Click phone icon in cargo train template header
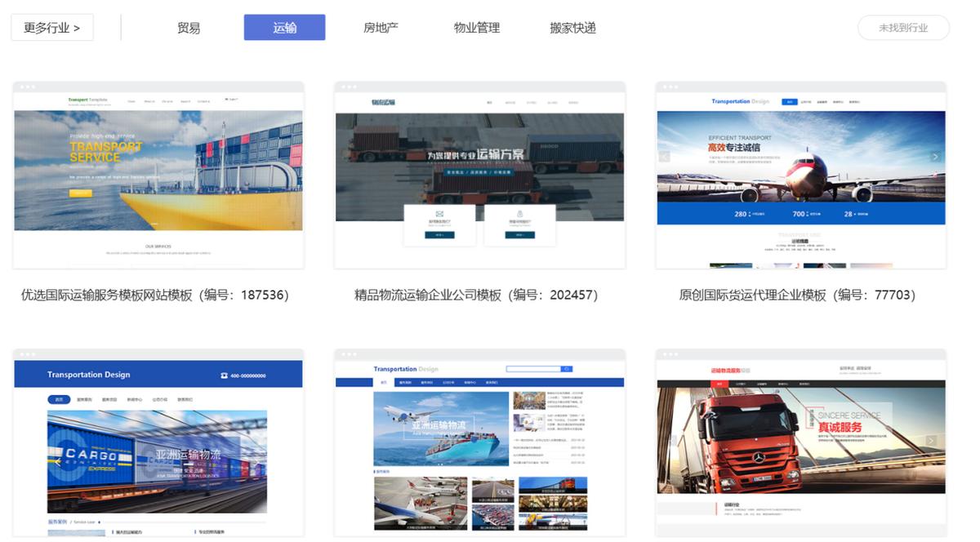Viewport: 980px width, 542px height. point(225,375)
